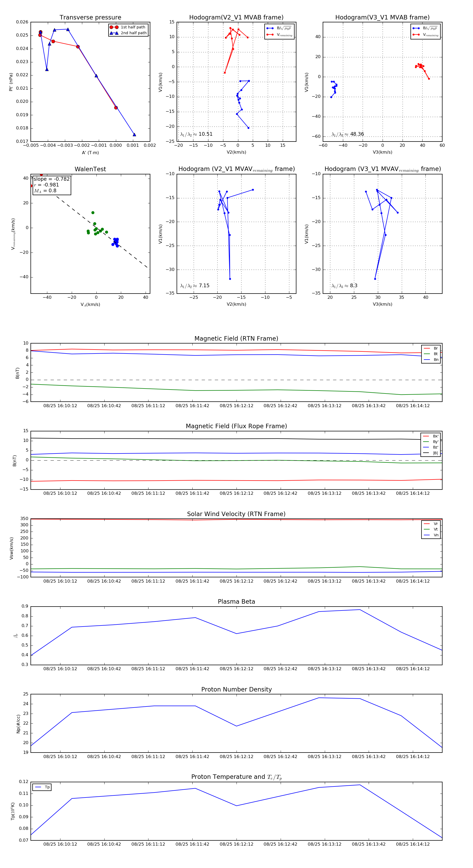
Task: Click the 'Bn' legend entry
Action: click(x=431, y=360)
